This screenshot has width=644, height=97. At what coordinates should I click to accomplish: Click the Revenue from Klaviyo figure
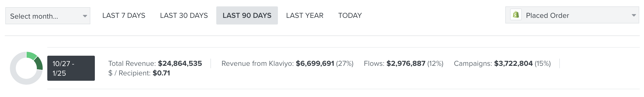pyautogui.click(x=315, y=63)
